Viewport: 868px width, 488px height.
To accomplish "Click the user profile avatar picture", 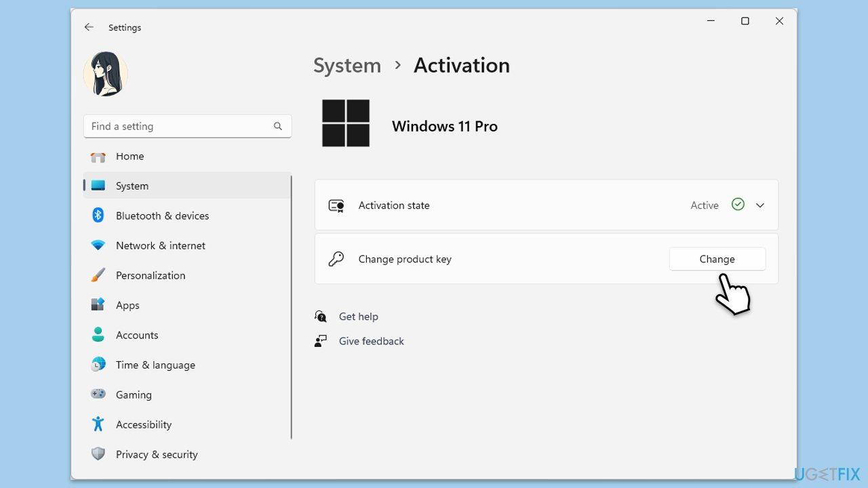I will 106,73.
